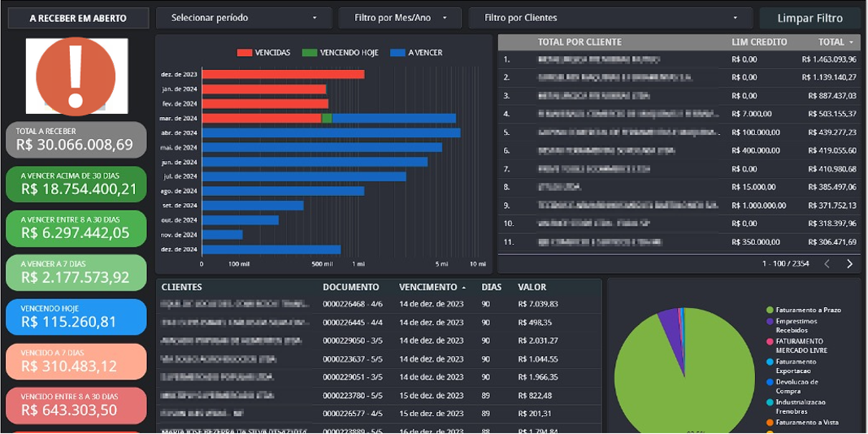This screenshot has height=434, width=868.
Task: Select the VENCENDO HOJE card
Action: click(x=76, y=317)
